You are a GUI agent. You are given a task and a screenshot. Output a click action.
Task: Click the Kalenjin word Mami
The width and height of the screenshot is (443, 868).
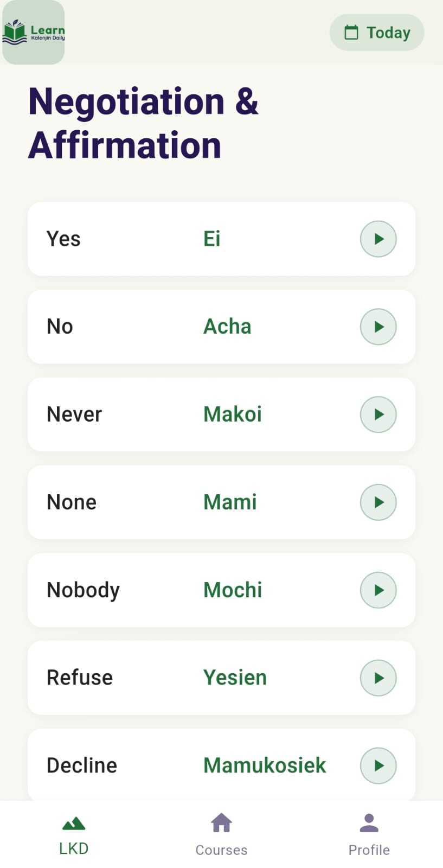click(x=230, y=502)
